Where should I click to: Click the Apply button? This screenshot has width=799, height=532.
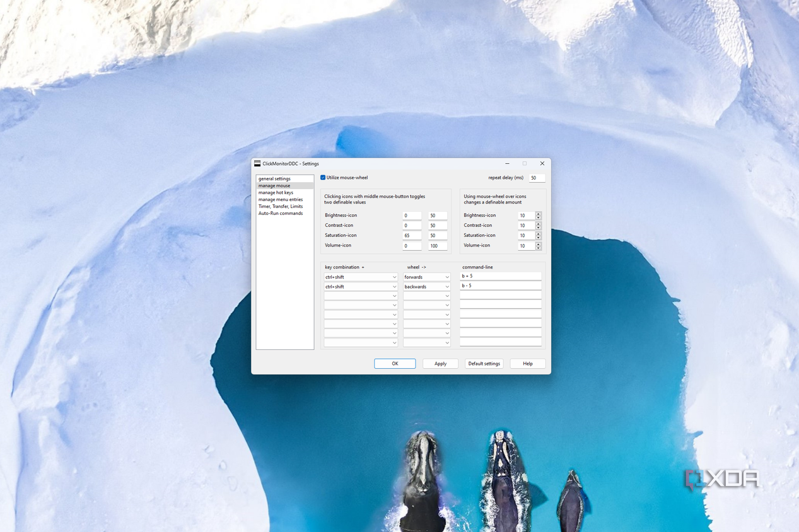tap(440, 364)
